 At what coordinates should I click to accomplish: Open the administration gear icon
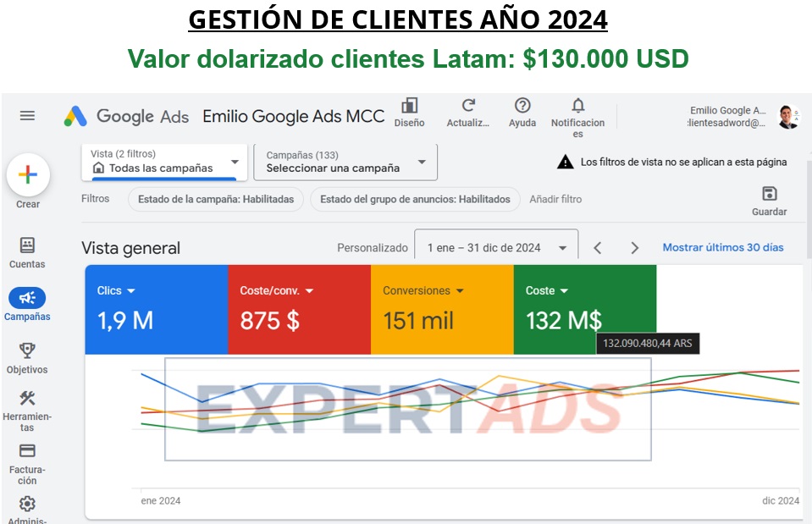pyautogui.click(x=27, y=504)
